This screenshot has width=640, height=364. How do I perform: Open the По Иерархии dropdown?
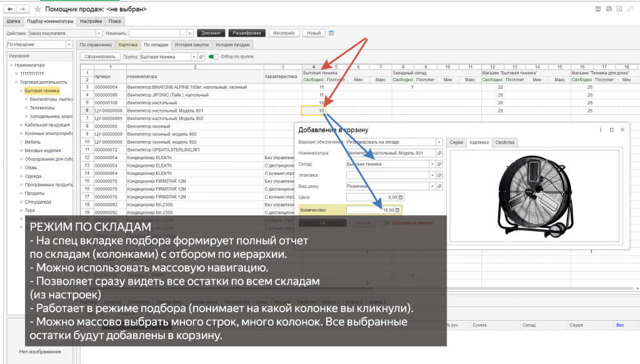point(69,44)
